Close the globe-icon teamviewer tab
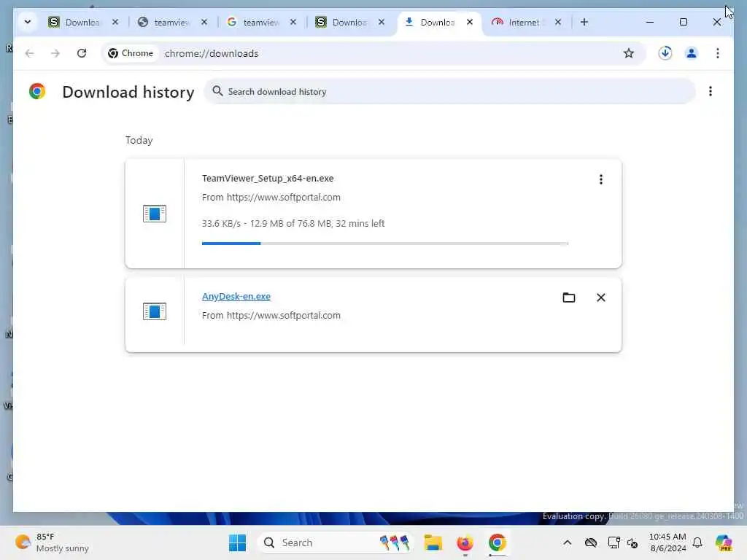The image size is (747, 560). coord(204,22)
